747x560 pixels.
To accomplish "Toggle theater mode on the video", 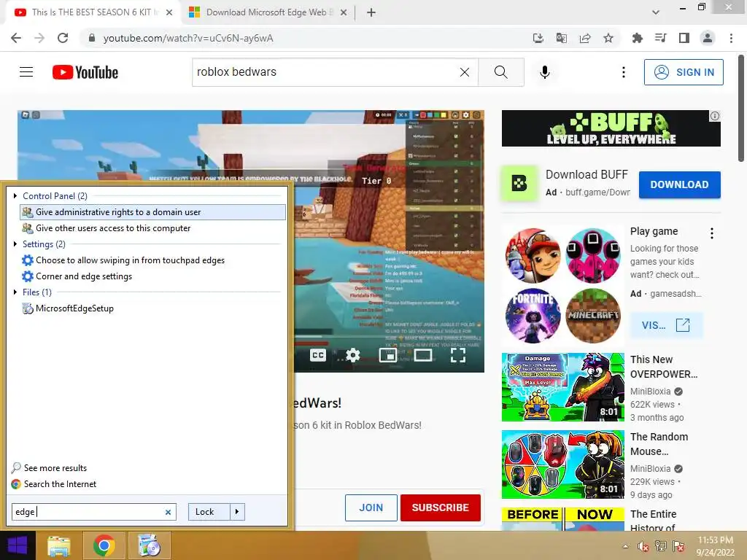I will (x=423, y=355).
